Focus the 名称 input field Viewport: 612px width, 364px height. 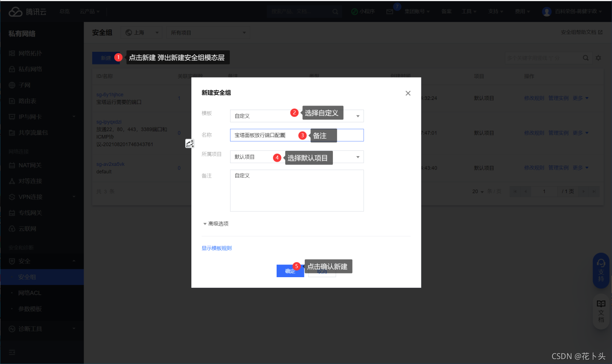tap(297, 135)
